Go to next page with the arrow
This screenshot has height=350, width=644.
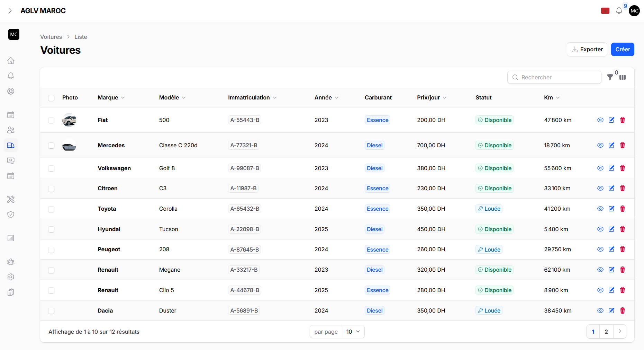click(620, 332)
